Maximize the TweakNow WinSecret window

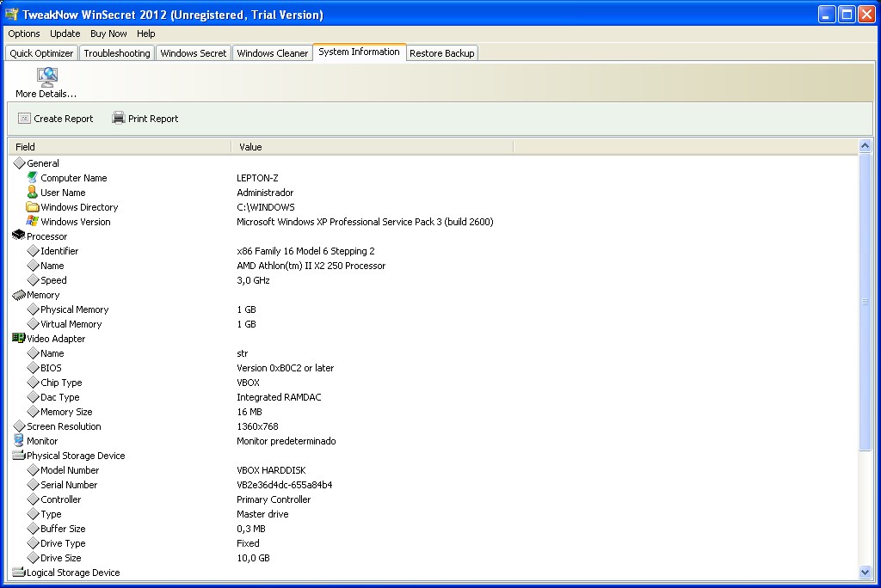click(x=847, y=15)
